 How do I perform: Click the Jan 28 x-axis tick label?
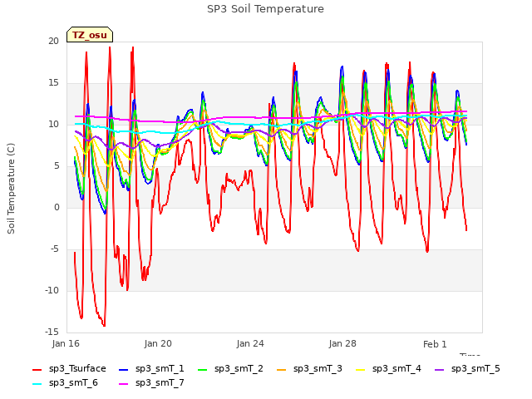[342, 343]
